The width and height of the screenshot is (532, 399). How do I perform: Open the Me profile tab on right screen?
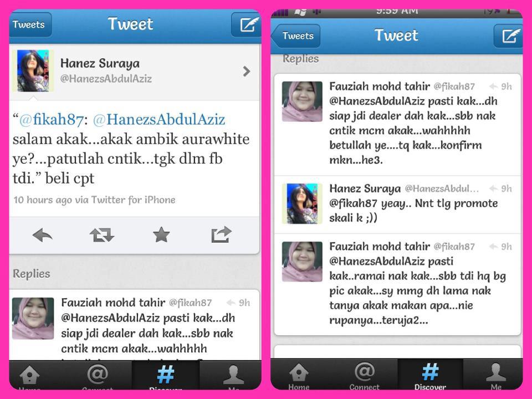click(x=495, y=376)
